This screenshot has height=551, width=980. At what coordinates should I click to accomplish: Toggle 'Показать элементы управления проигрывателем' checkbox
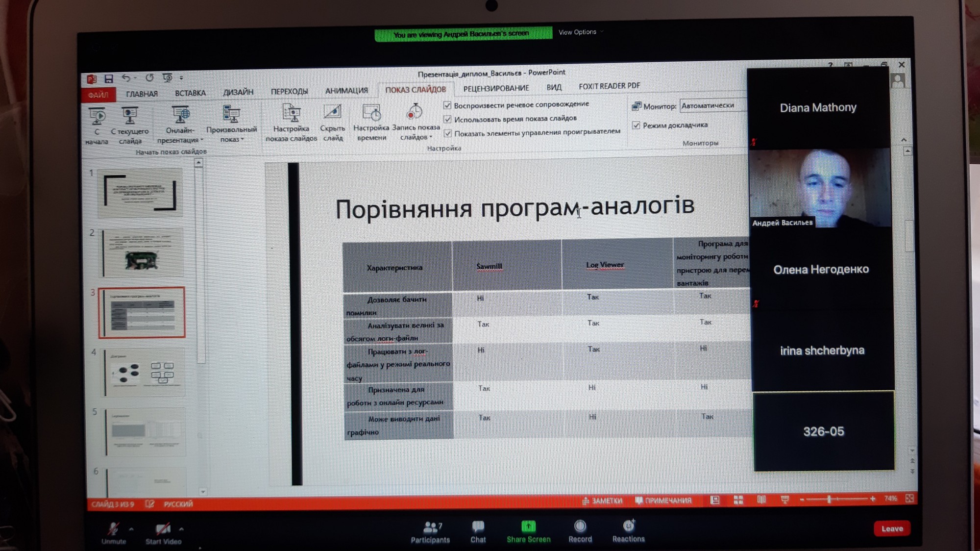pyautogui.click(x=448, y=133)
